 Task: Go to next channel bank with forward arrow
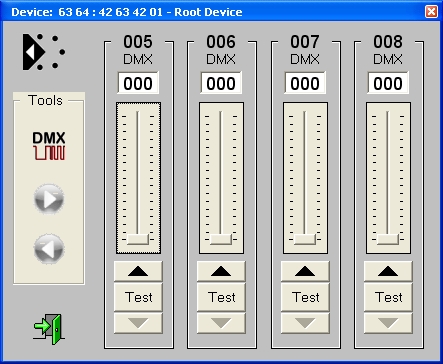coord(49,199)
